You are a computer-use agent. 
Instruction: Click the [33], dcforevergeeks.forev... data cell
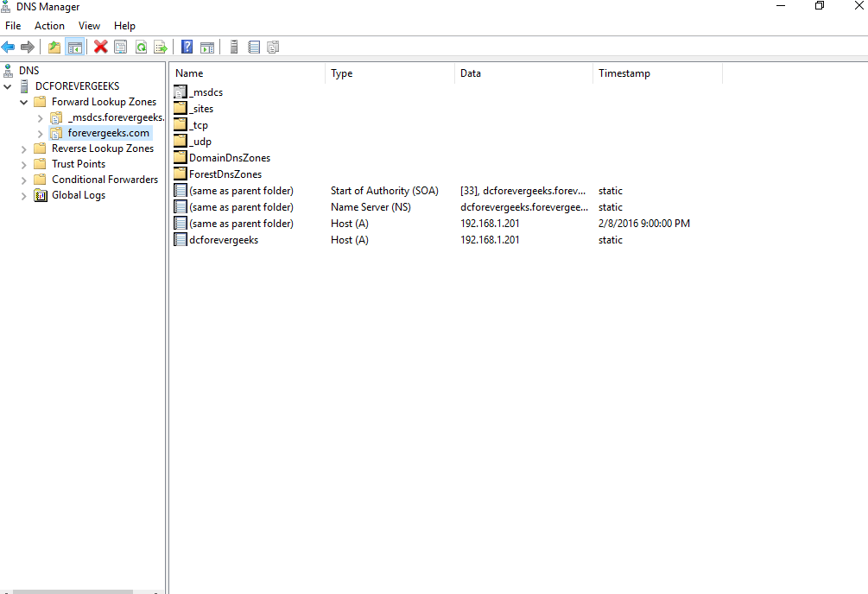(x=523, y=191)
